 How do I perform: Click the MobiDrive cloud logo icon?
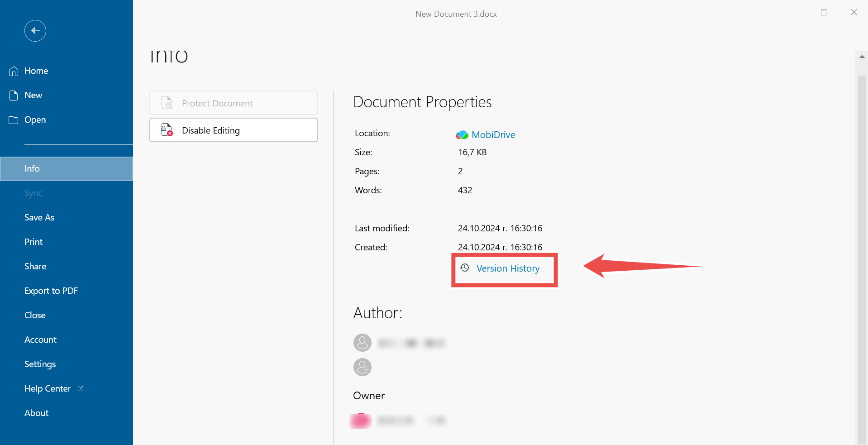pyautogui.click(x=462, y=135)
